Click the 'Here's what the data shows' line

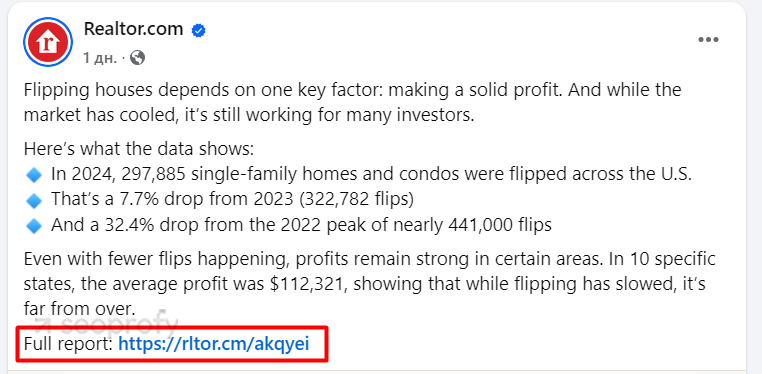point(139,149)
